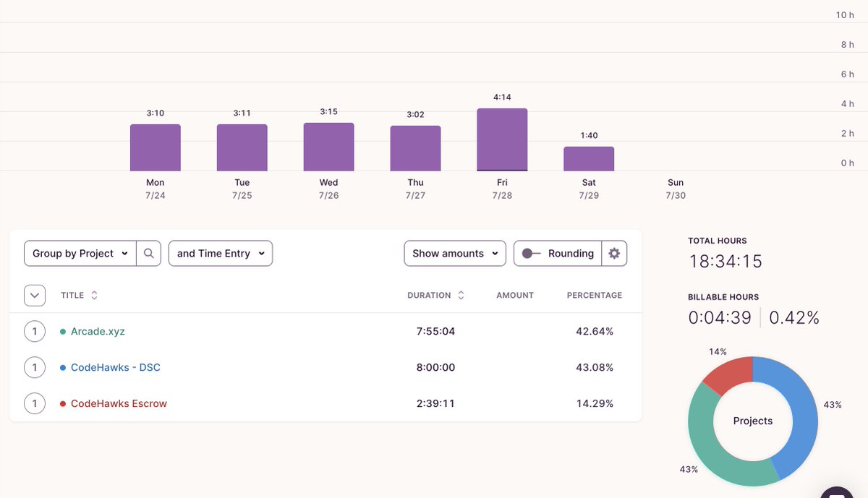This screenshot has width=868, height=498.
Task: Open the Arcade.xyz project
Action: click(x=98, y=332)
